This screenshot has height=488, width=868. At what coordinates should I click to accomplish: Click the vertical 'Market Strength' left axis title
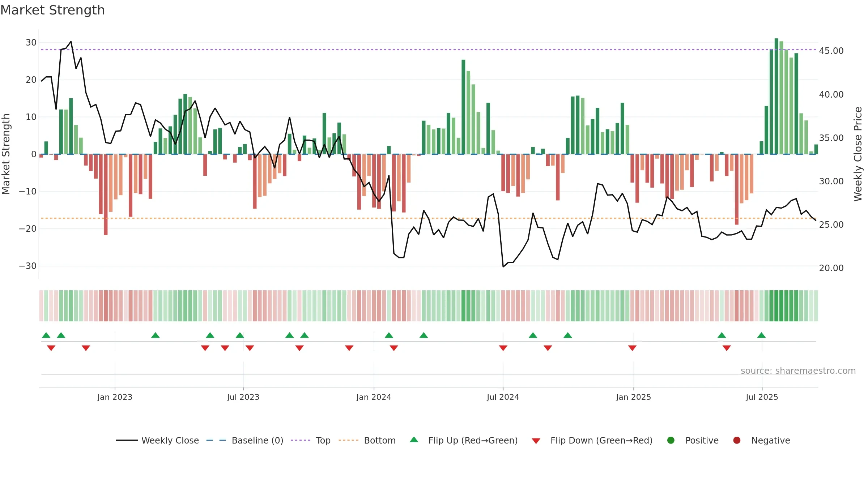click(6, 154)
